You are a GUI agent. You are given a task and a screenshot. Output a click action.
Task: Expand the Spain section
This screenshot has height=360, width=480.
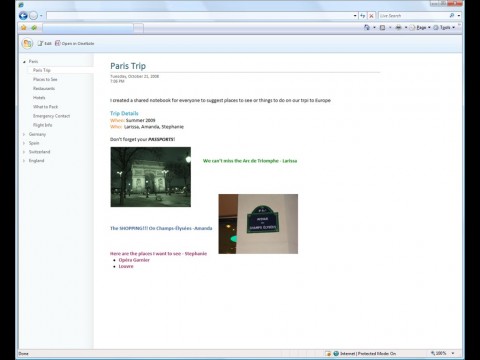click(x=24, y=143)
